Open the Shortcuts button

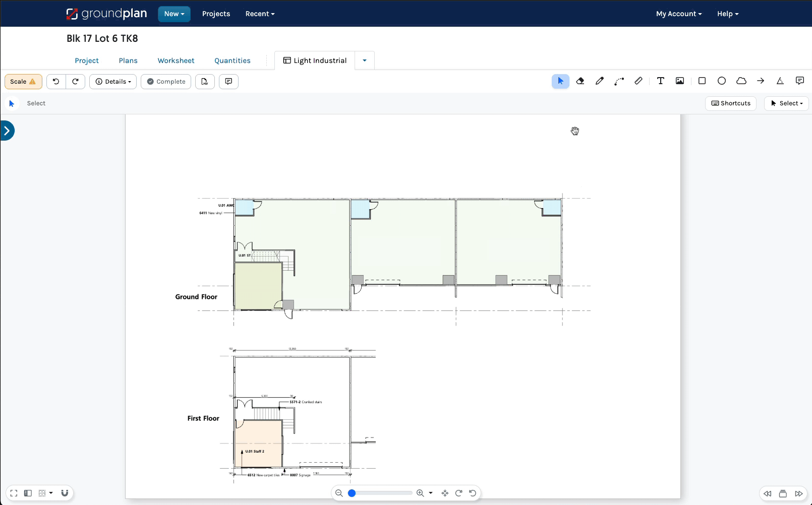click(731, 103)
